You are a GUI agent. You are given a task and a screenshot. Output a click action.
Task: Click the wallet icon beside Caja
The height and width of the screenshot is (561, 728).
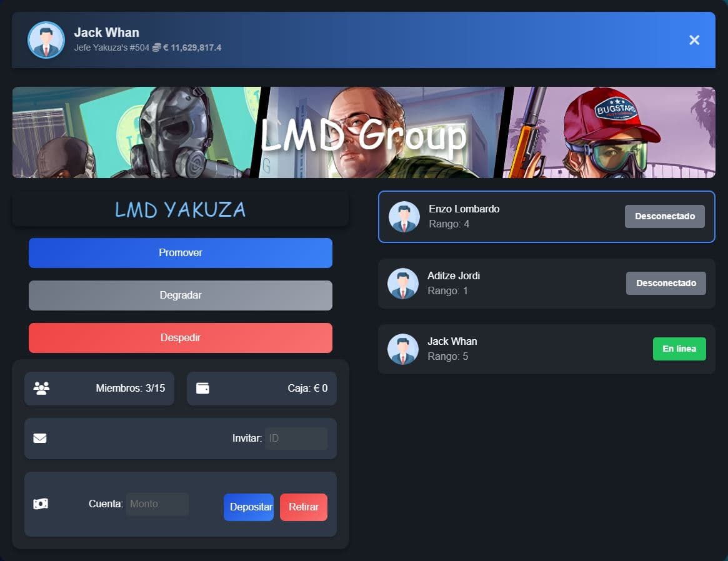point(203,388)
